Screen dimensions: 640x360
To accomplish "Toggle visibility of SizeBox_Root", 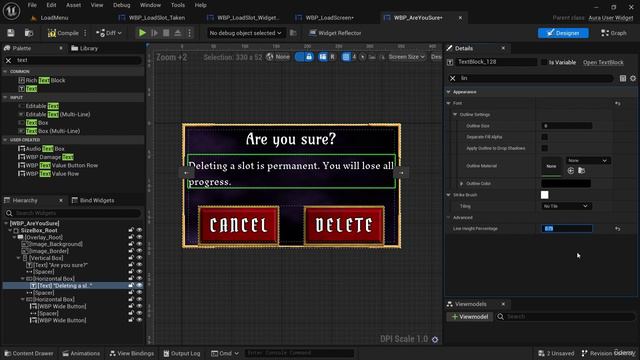I will click(x=140, y=231).
